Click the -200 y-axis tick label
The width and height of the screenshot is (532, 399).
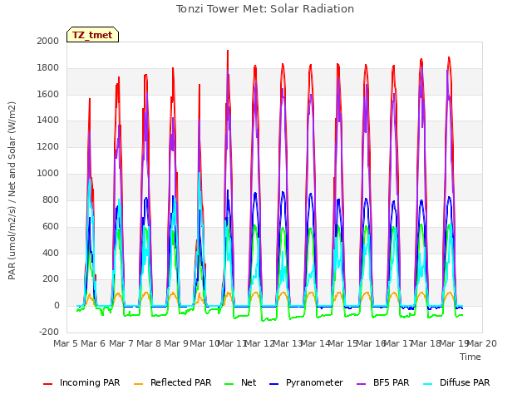49,332
